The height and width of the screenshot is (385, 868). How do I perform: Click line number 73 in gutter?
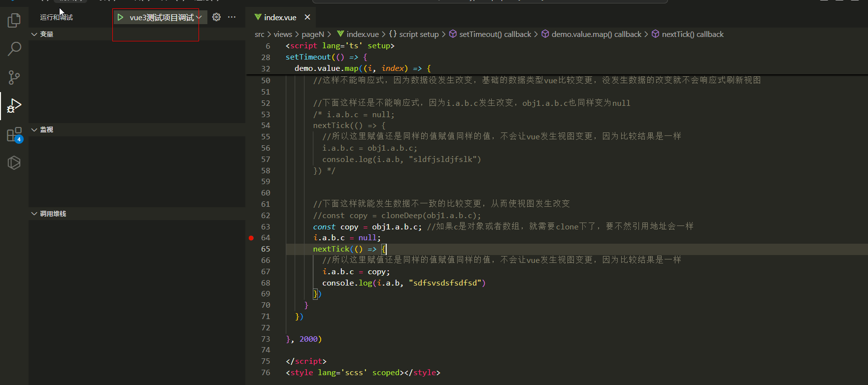point(266,339)
